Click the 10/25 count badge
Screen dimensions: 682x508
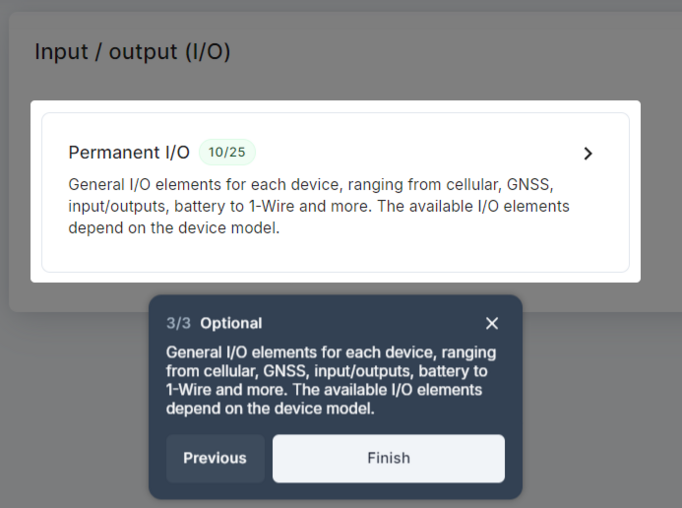click(227, 152)
